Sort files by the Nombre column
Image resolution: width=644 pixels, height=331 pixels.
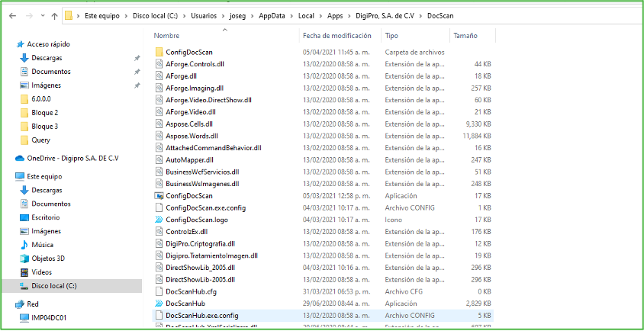166,36
